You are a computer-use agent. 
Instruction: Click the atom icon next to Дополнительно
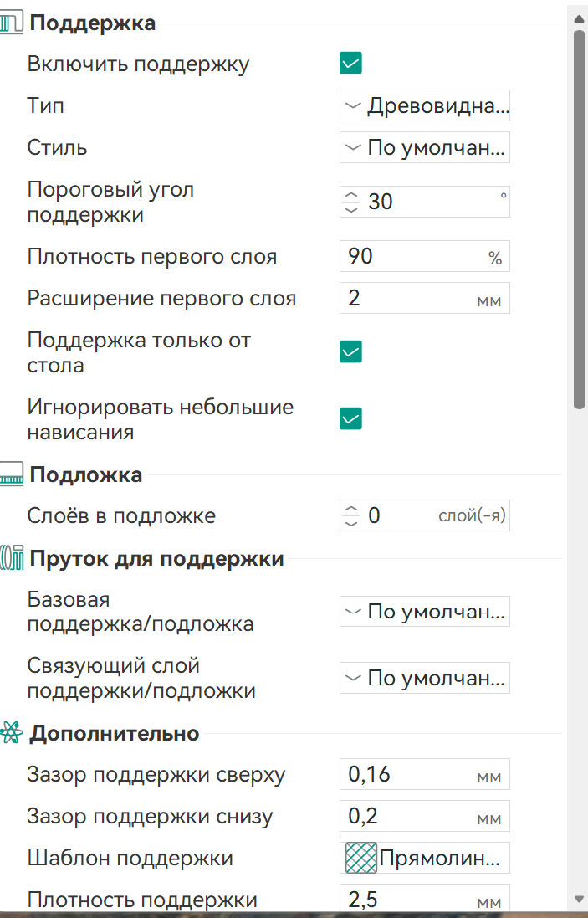(x=11, y=732)
